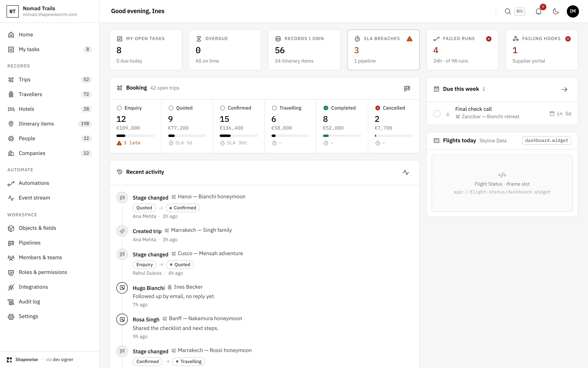The width and height of the screenshot is (588, 368).
Task: Open Ines Becker traveller link
Action: coord(185,287)
